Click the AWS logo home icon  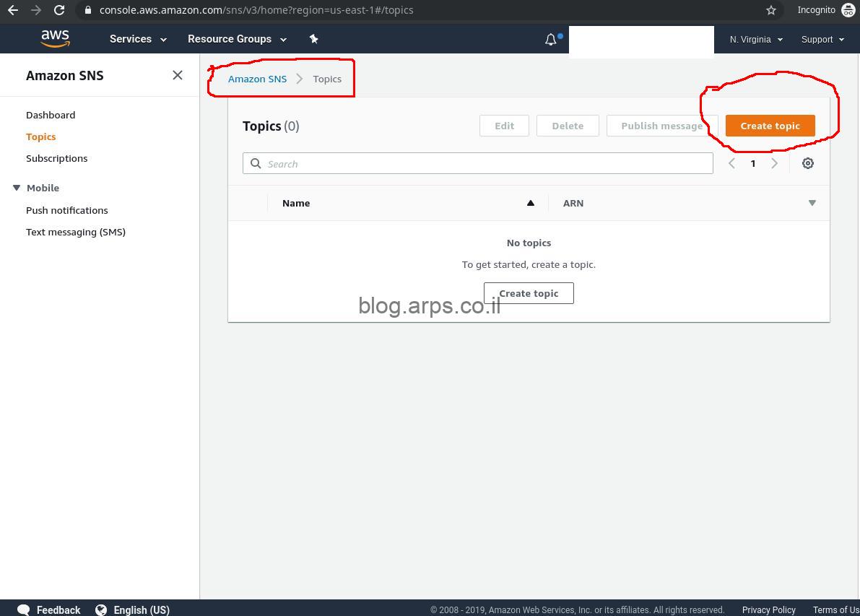coord(56,38)
